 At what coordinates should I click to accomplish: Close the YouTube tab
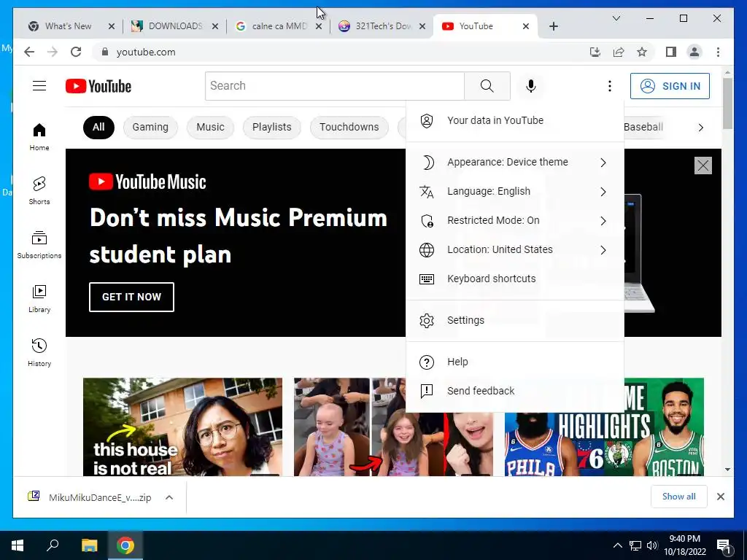point(525,26)
